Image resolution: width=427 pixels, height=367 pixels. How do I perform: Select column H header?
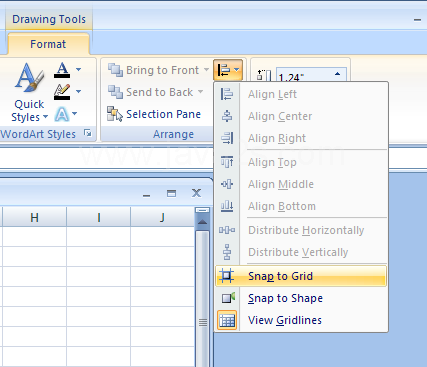coord(34,217)
